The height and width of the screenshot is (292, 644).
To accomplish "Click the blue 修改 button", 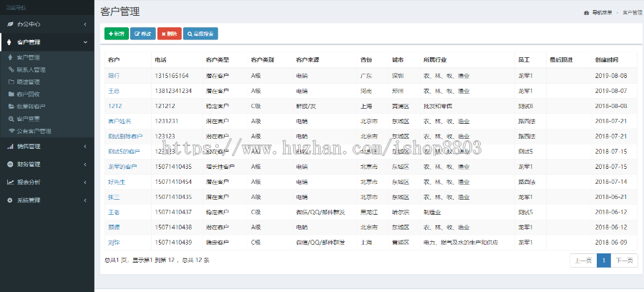I will [x=143, y=34].
